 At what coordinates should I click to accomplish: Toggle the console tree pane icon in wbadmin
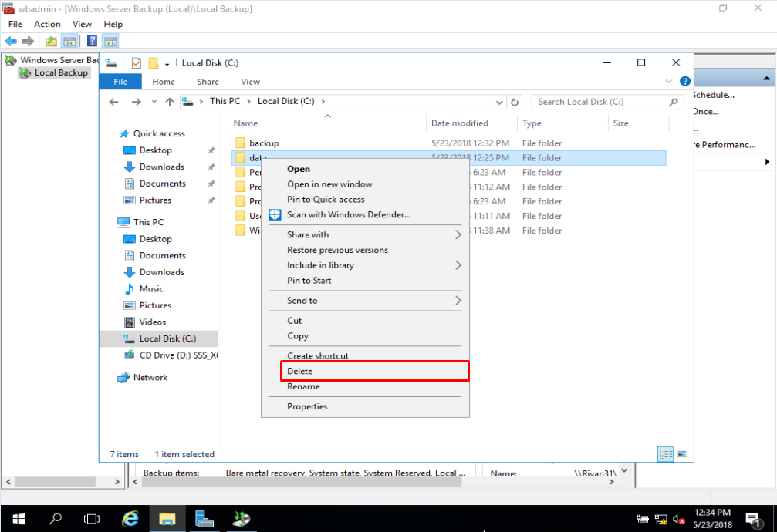click(69, 41)
